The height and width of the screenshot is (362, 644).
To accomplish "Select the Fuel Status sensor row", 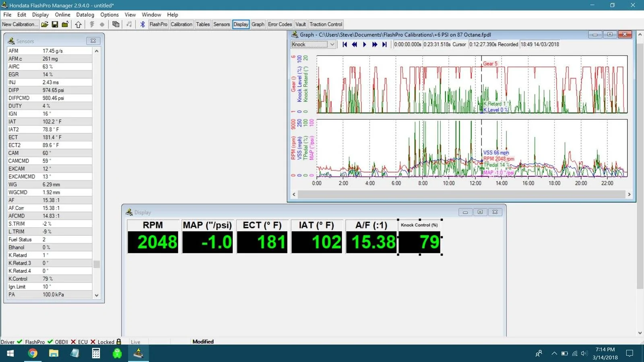I will (50, 240).
